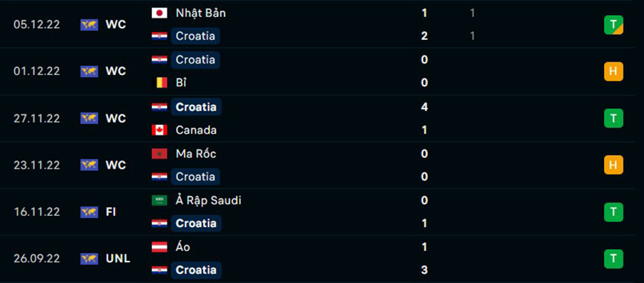The width and height of the screenshot is (644, 283).
Task: Select highlighted Croatia in the 26.09.22 match
Action: pyautogui.click(x=196, y=270)
